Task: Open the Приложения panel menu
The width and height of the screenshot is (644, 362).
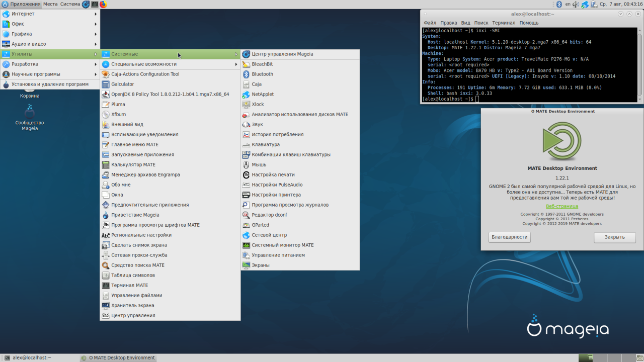Action: pos(21,4)
